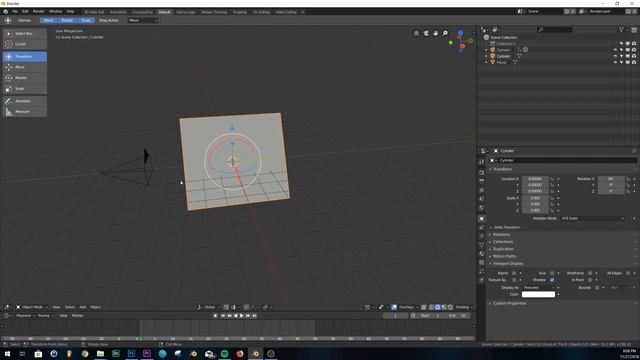
Task: Toggle Cylinder visibility eye in outliner
Action: 615,56
